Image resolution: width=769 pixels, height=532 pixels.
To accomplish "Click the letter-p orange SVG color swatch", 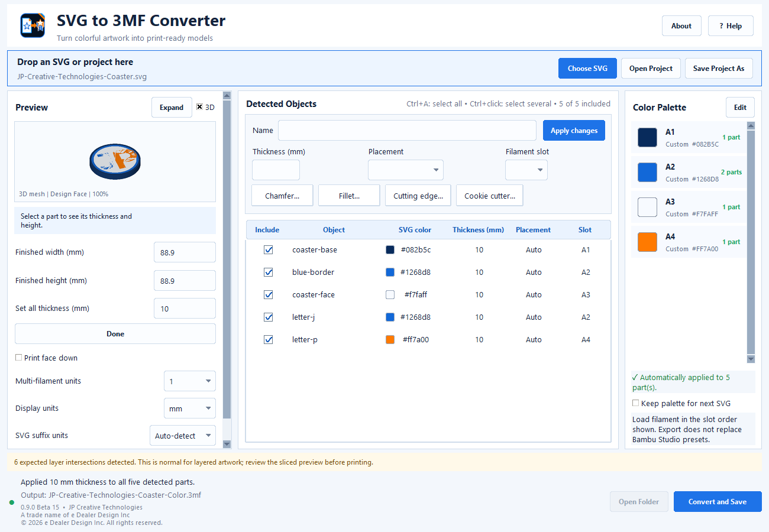I will 390,340.
